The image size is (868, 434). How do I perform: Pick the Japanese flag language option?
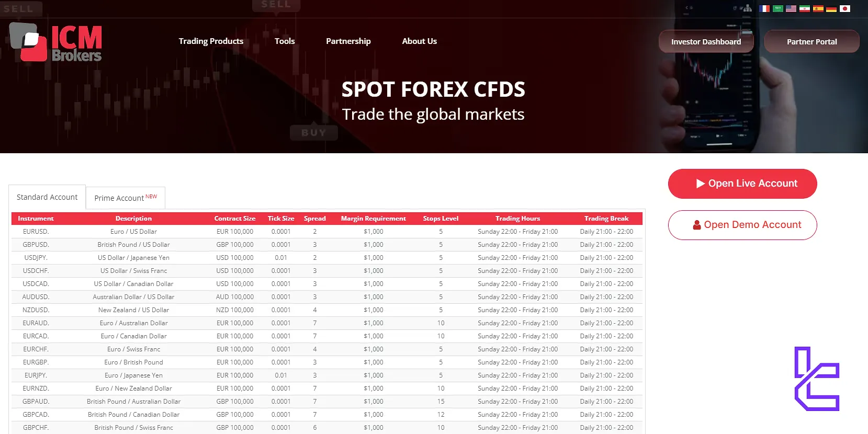[845, 8]
